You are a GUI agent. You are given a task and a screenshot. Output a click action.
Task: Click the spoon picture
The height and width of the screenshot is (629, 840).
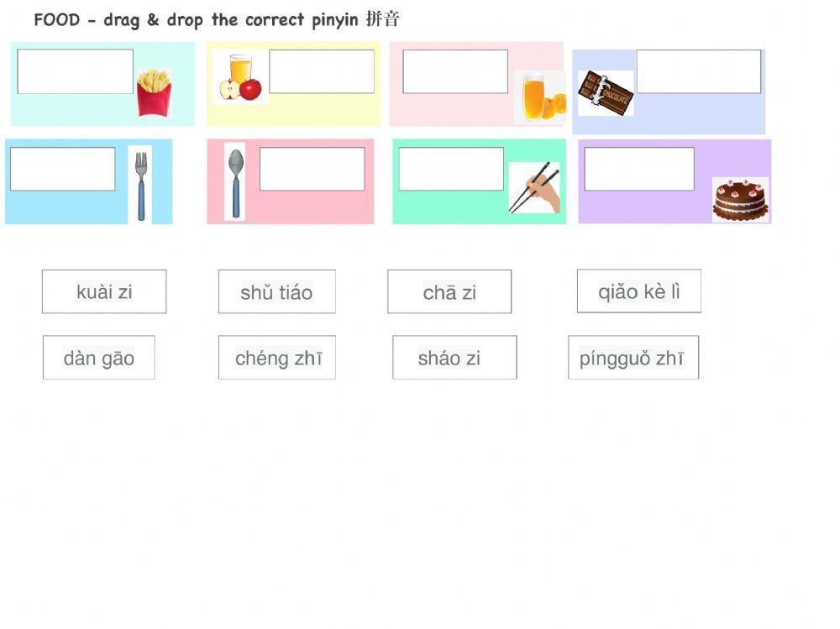235,181
